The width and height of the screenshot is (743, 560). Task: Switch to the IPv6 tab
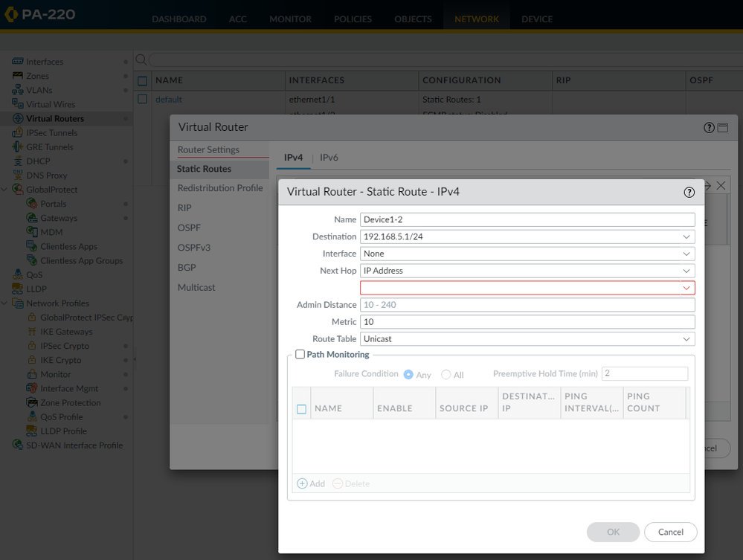tap(329, 158)
